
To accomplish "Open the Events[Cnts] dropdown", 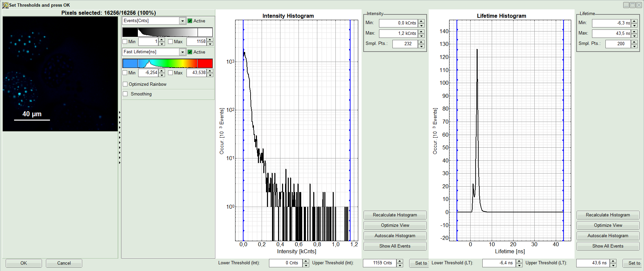I will coord(182,21).
